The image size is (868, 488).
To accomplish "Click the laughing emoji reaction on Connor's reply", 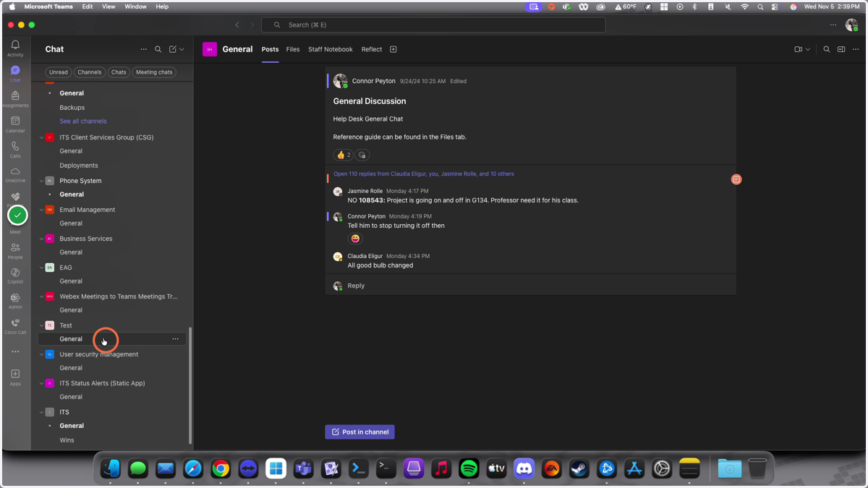I will tap(355, 239).
